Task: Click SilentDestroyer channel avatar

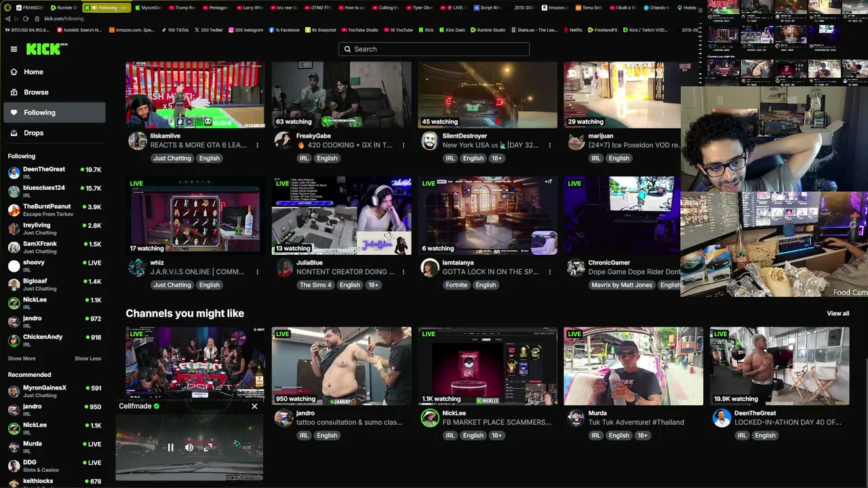Action: [429, 140]
